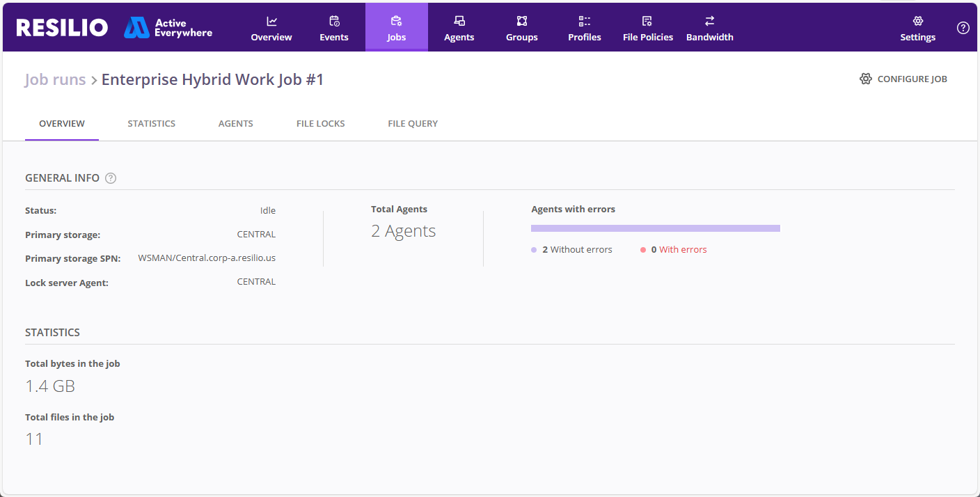This screenshot has width=980, height=497.
Task: Open the Groups nav icon
Action: click(x=522, y=21)
